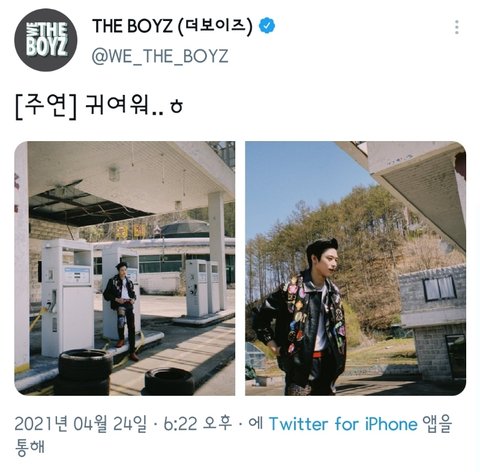Click the 2021년 04월 24일 date stamp
Viewport: 480px width, 472px height.
80,424
